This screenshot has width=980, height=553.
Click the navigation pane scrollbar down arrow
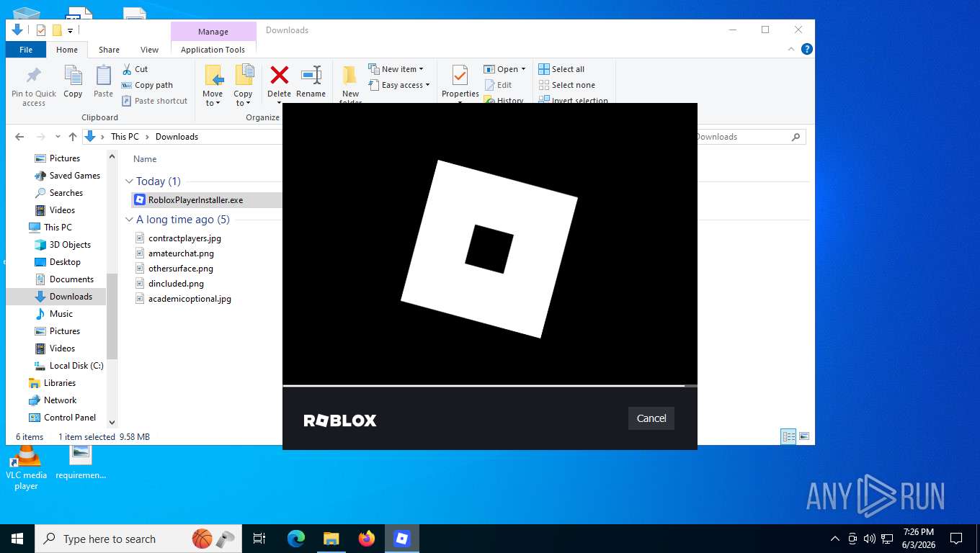[112, 423]
